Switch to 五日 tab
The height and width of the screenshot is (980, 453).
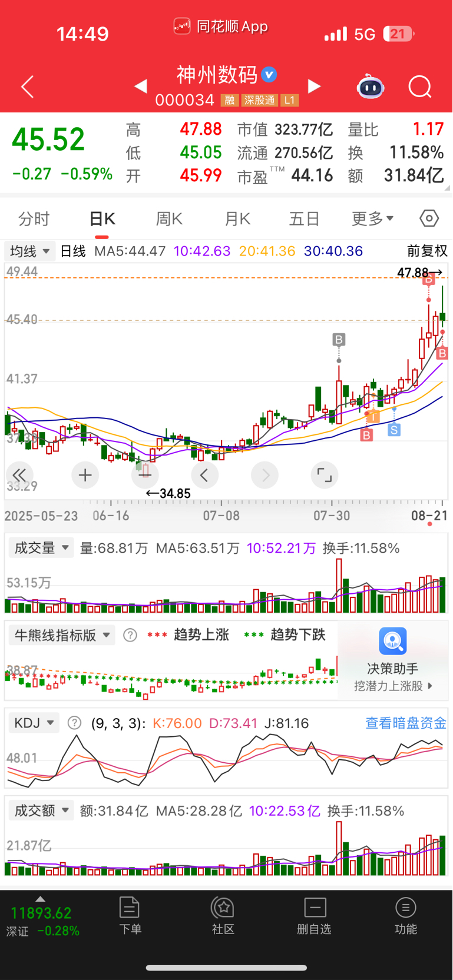(x=304, y=219)
